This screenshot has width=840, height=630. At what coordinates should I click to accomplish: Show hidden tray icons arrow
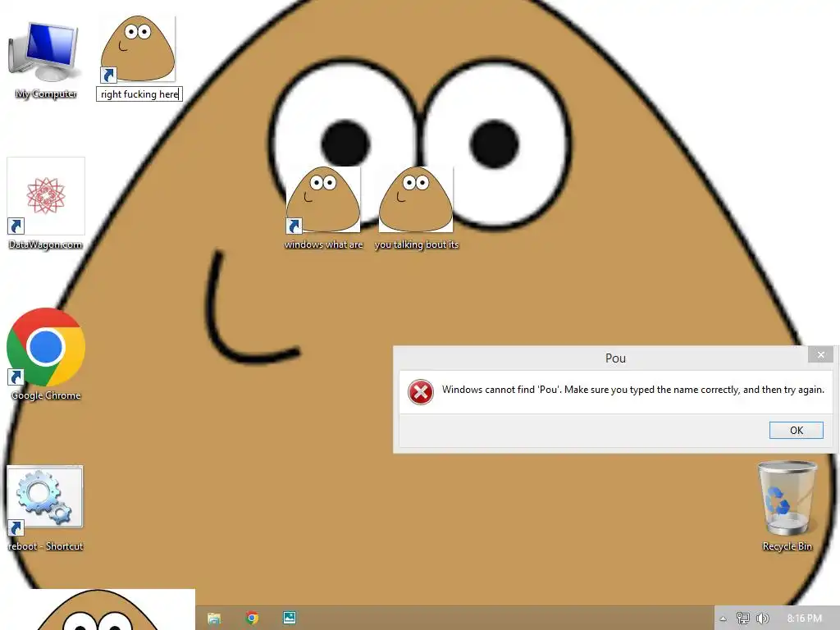coord(723,619)
